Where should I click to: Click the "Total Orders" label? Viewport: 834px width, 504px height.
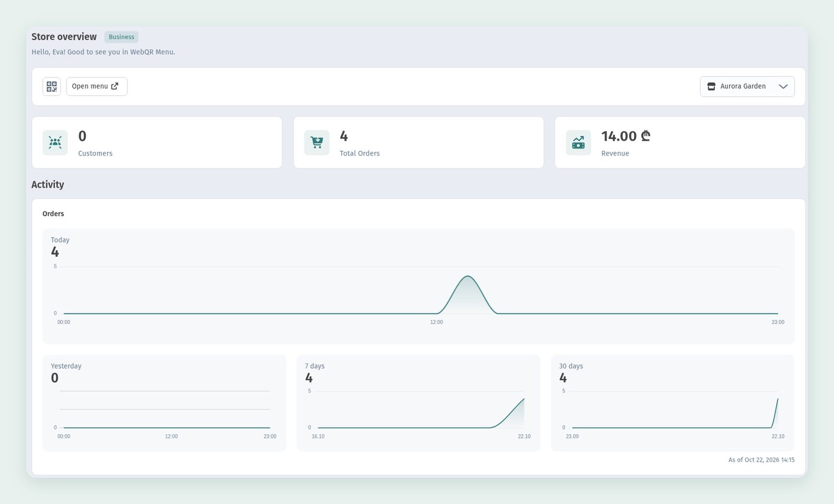(360, 154)
